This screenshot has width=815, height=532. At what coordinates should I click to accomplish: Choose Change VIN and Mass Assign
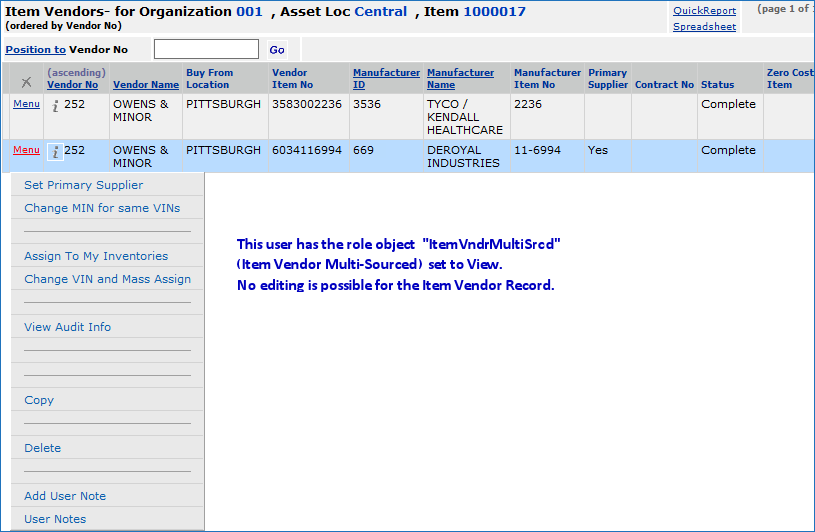(107, 279)
